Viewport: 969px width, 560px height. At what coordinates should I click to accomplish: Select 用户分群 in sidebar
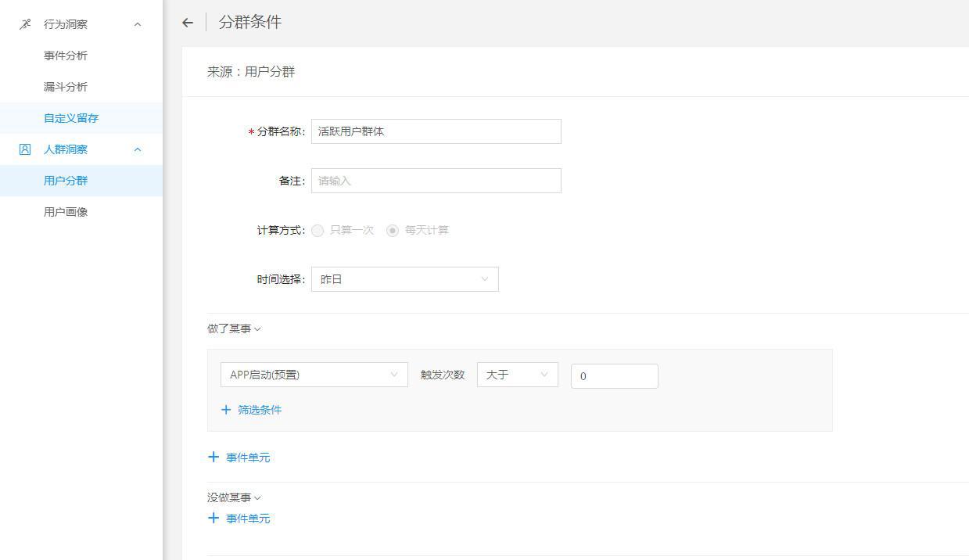[66, 181]
